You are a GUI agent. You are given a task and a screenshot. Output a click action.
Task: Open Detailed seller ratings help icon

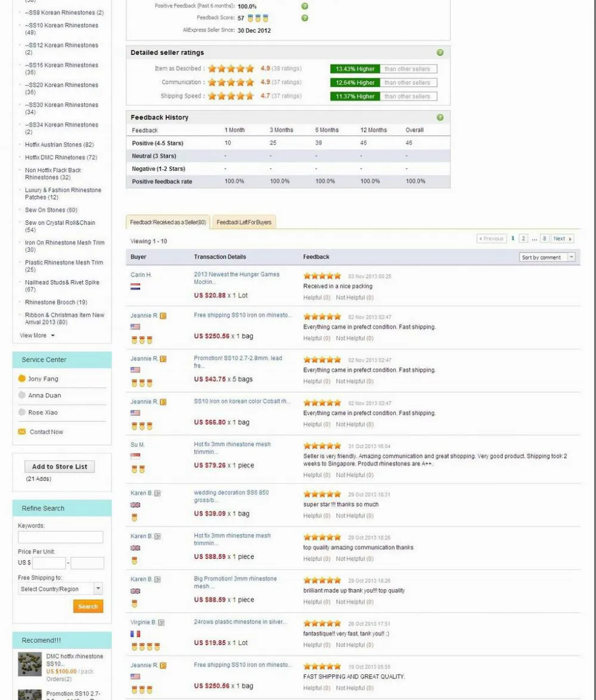[x=440, y=52]
